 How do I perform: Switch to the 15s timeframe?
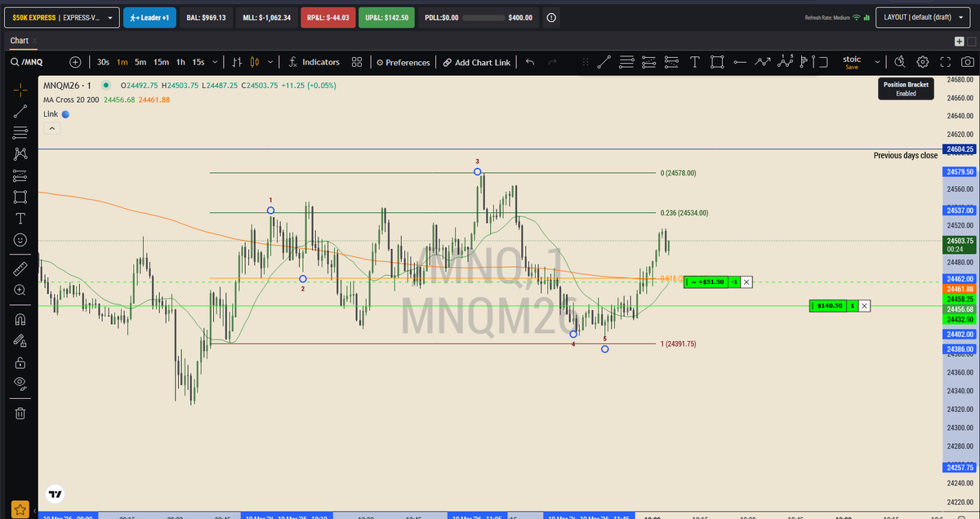point(198,62)
